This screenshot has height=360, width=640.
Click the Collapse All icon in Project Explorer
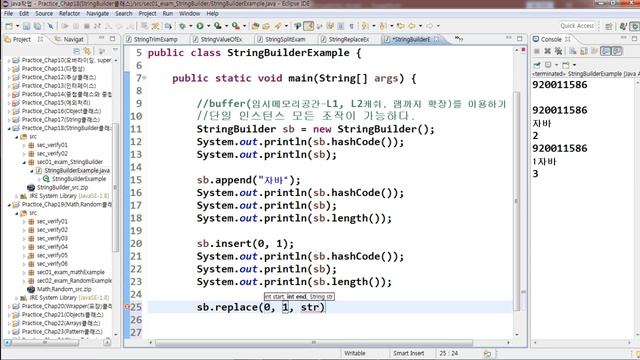click(x=76, y=51)
